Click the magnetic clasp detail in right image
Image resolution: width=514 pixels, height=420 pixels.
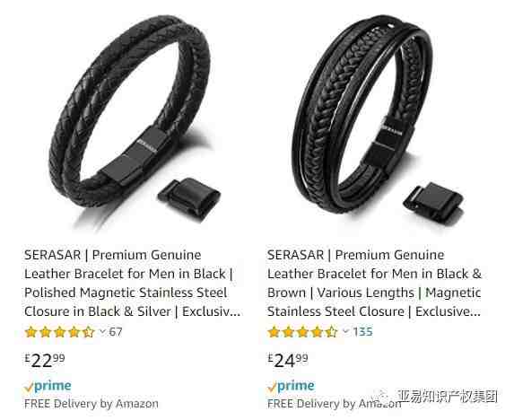pyautogui.click(x=433, y=204)
